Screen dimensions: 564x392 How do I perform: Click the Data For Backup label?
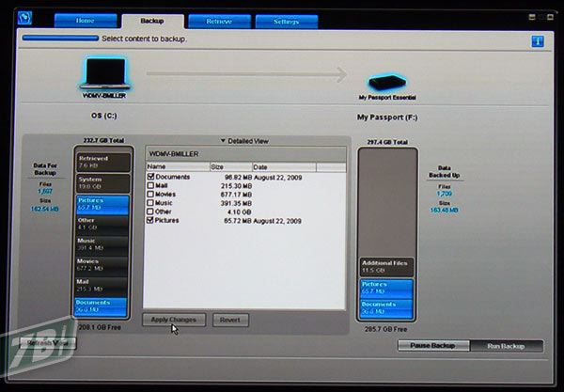pos(45,169)
